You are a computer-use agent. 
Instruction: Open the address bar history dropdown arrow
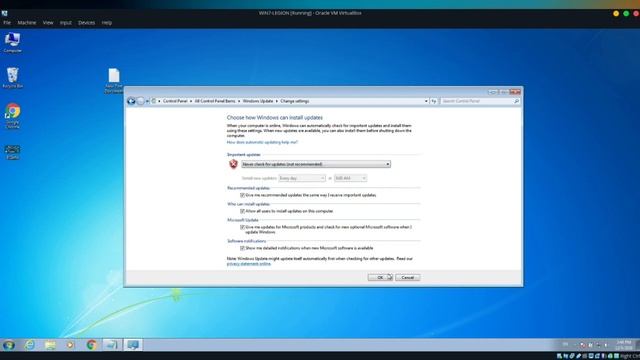pyautogui.click(x=426, y=101)
